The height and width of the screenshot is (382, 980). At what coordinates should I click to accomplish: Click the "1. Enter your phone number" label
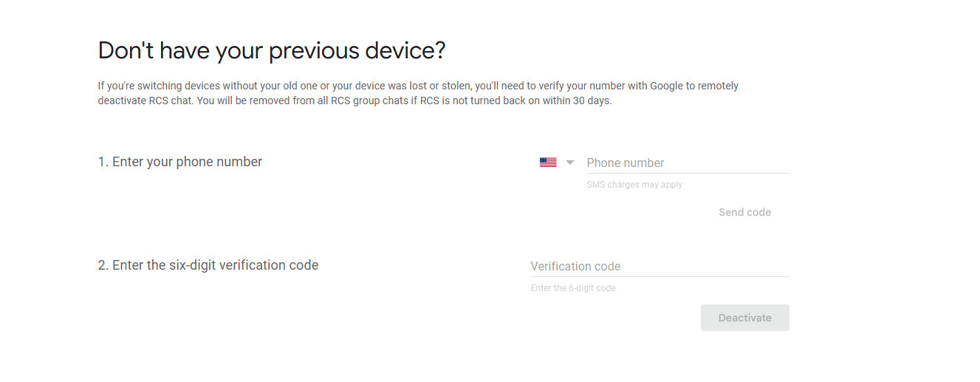(179, 162)
